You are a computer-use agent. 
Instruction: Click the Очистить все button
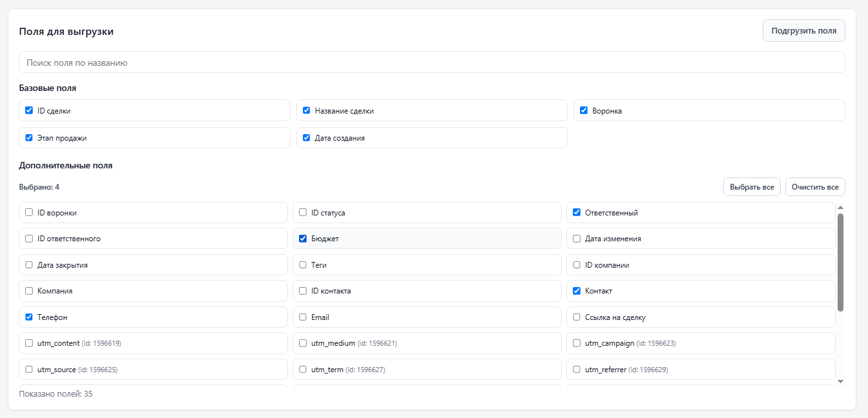point(815,187)
